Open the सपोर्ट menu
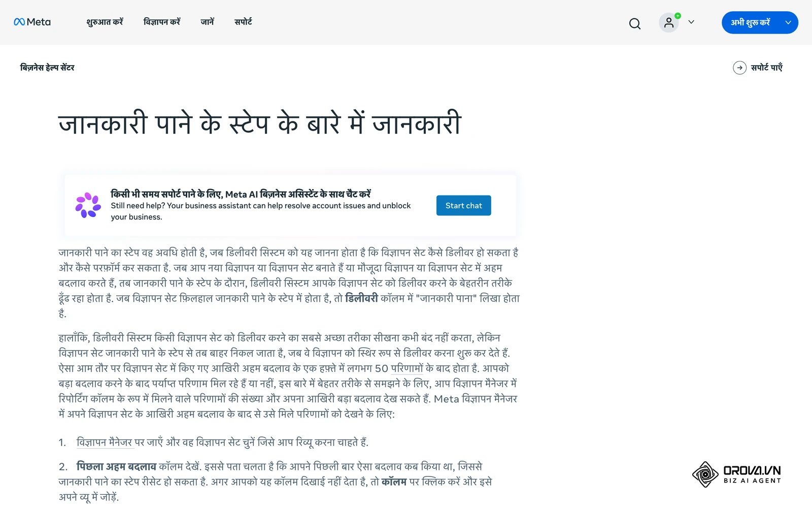812x508 pixels. 243,22
